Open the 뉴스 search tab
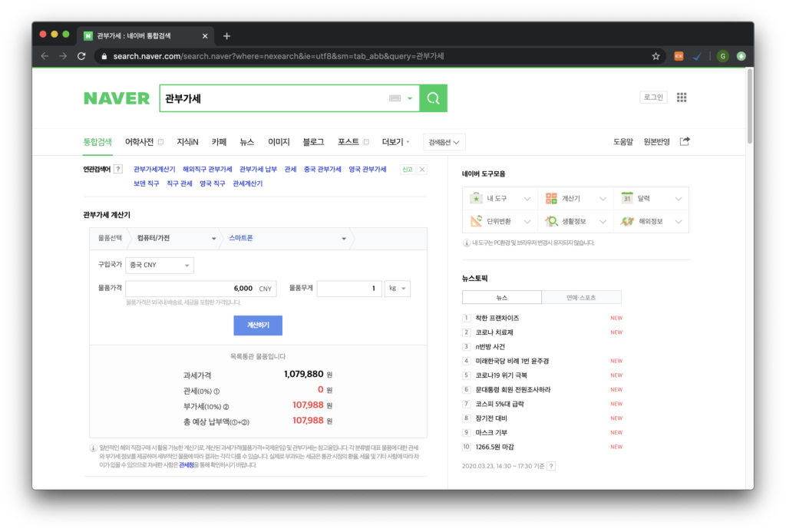Screen dimensions: 786x532 coord(246,142)
